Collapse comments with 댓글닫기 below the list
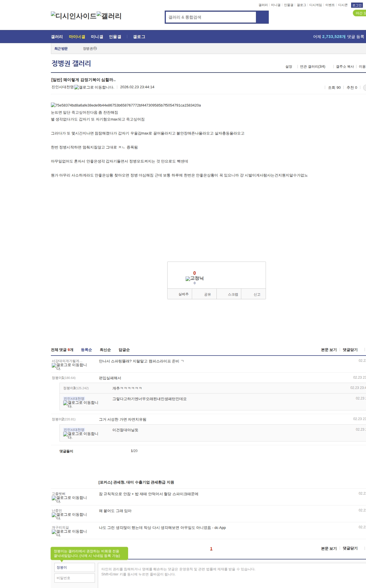Image resolution: width=366 pixels, height=588 pixels. (x=350, y=548)
